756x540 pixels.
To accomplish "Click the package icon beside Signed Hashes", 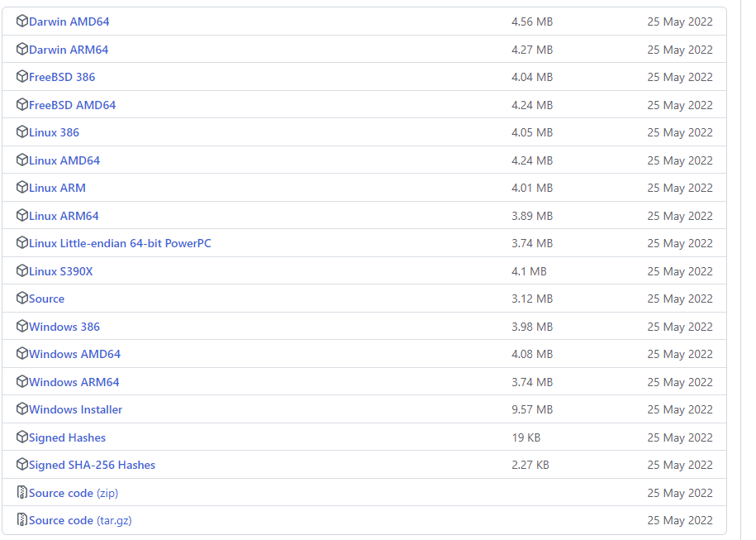I will click(x=21, y=437).
